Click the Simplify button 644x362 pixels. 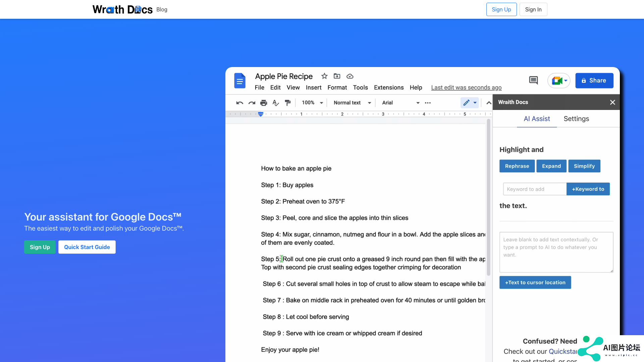click(584, 166)
